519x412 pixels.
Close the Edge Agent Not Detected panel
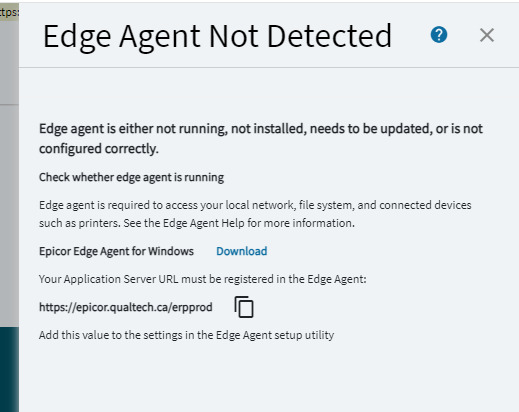[x=487, y=35]
